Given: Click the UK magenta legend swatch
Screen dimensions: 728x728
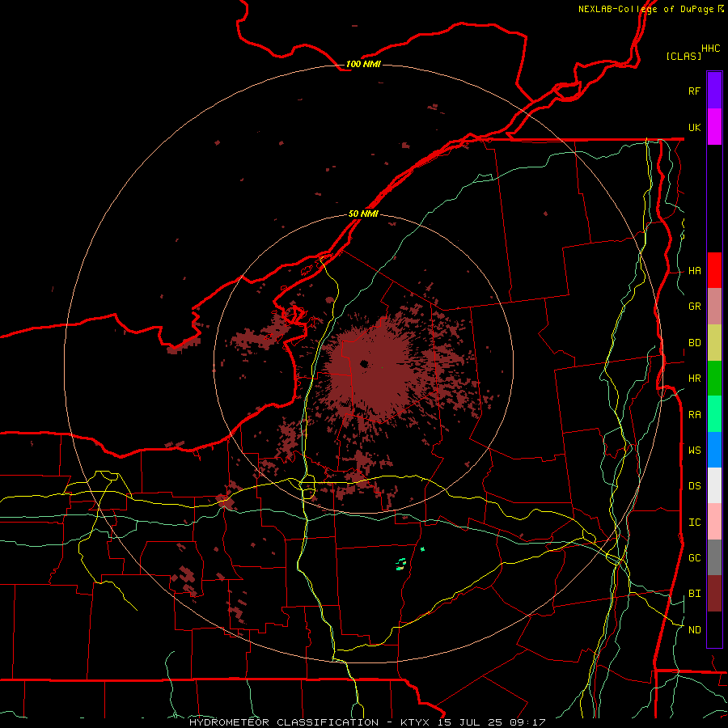Looking at the screenshot, I should (714, 127).
